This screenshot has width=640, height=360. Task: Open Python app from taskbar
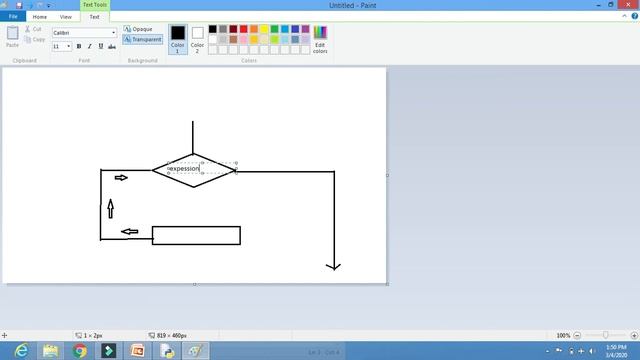(167, 351)
